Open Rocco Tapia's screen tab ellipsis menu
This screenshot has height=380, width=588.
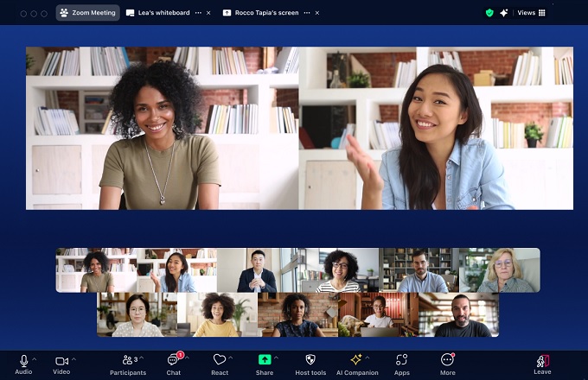pyautogui.click(x=307, y=13)
